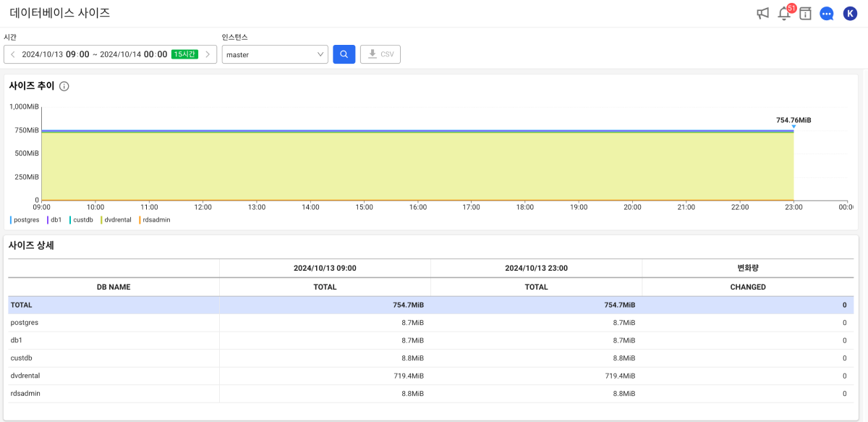
Task: Select the dvdrental table row name
Action: [25, 376]
